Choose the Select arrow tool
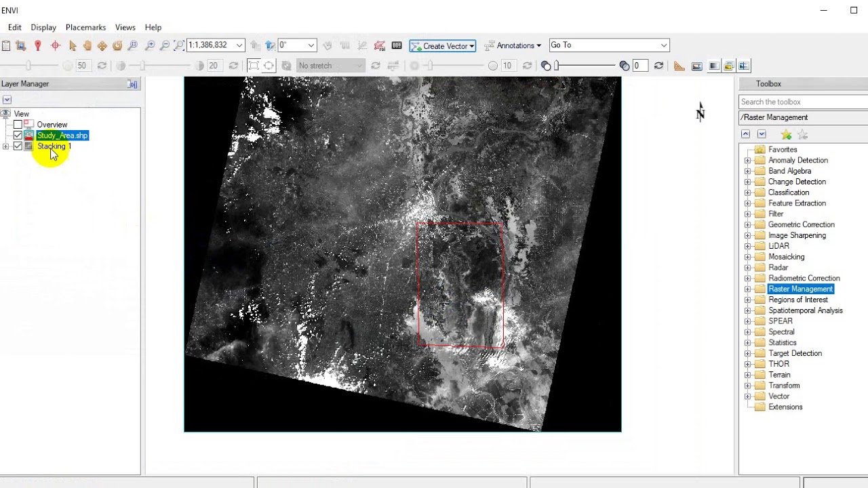Screen dimensions: 868x488 (73, 45)
